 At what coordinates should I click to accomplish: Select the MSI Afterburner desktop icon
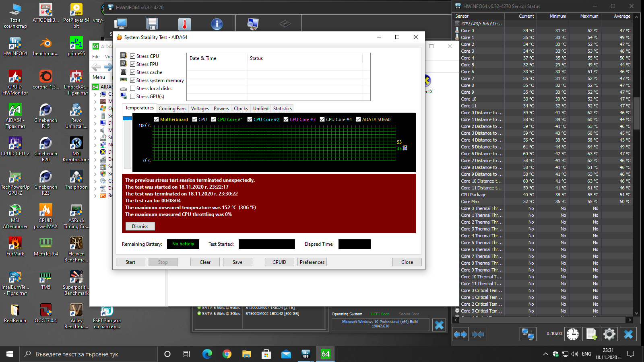coord(15,216)
